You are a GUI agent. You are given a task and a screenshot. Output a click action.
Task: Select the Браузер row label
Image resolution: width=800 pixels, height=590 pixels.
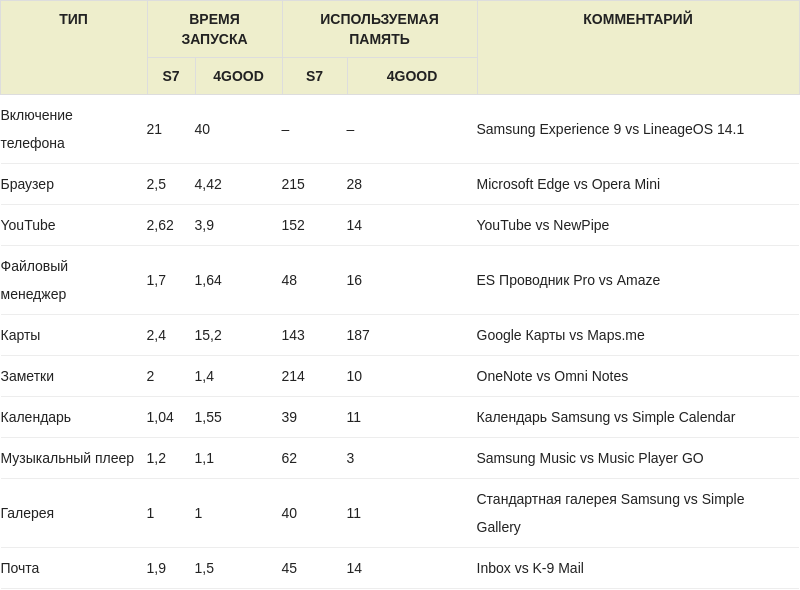pyautogui.click(x=28, y=184)
